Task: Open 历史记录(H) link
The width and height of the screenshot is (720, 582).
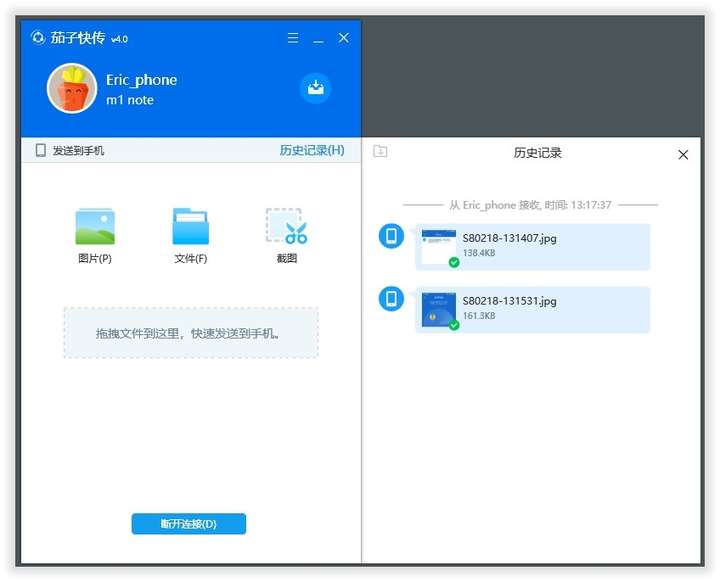Action: (x=312, y=150)
